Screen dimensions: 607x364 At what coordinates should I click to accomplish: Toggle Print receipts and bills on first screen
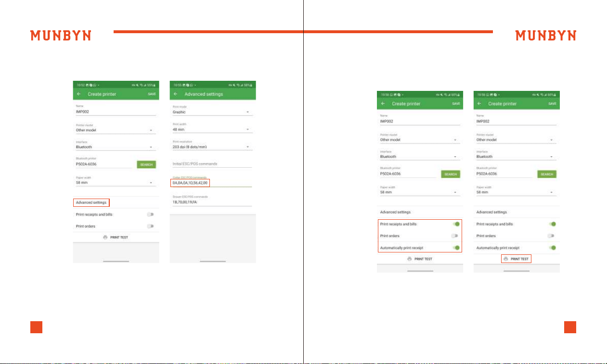[151, 214]
